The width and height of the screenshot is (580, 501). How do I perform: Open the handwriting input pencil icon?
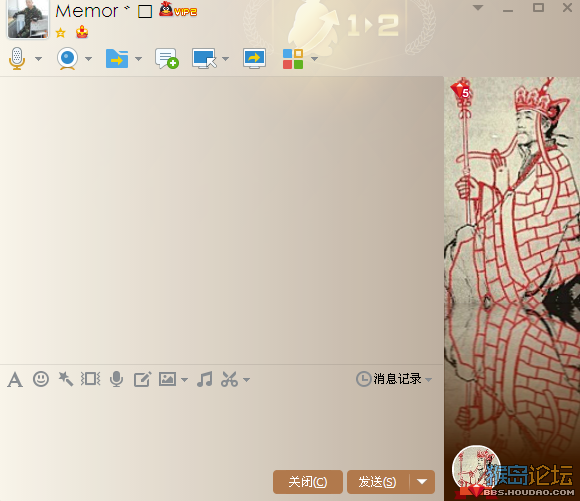(x=142, y=379)
